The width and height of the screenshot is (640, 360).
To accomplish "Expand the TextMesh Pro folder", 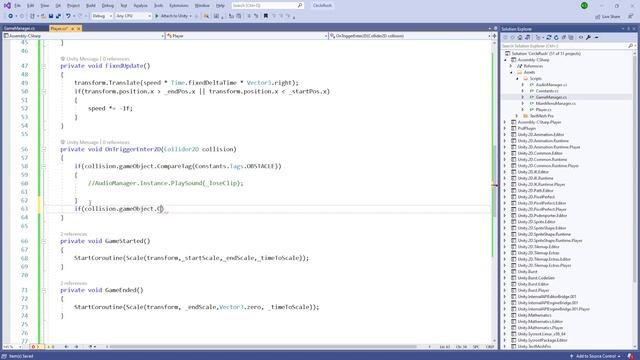I will click(x=517, y=116).
